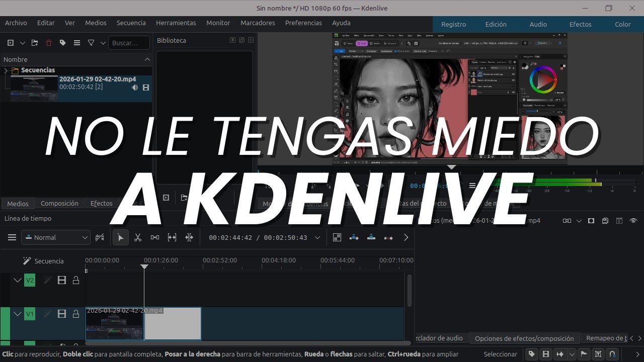644x362 pixels.
Task: Open the timecode format dropdown arrow
Action: pos(317,237)
